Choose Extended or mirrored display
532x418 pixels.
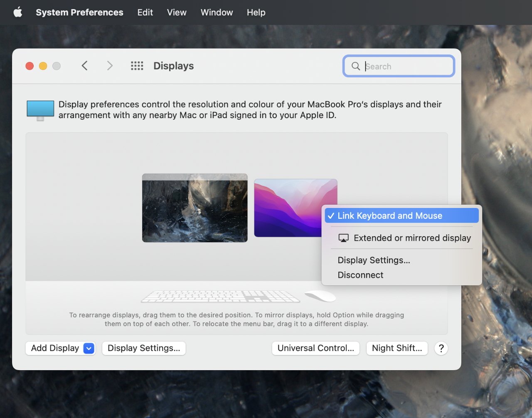[x=401, y=238]
